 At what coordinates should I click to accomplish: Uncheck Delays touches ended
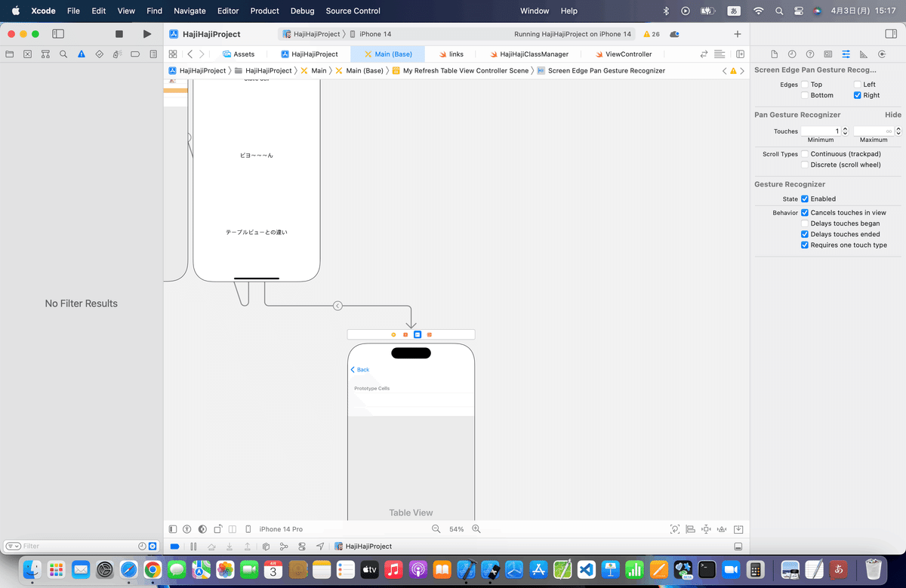pyautogui.click(x=805, y=234)
